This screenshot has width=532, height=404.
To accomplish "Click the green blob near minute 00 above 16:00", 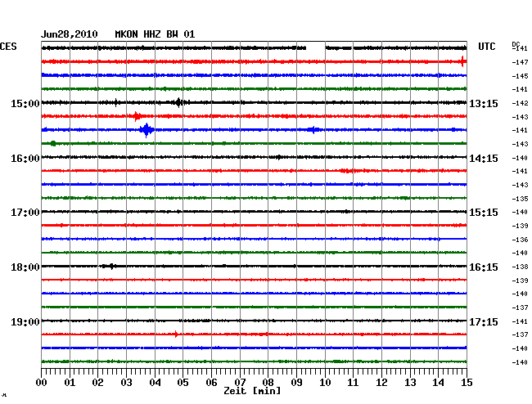I will (53, 144).
